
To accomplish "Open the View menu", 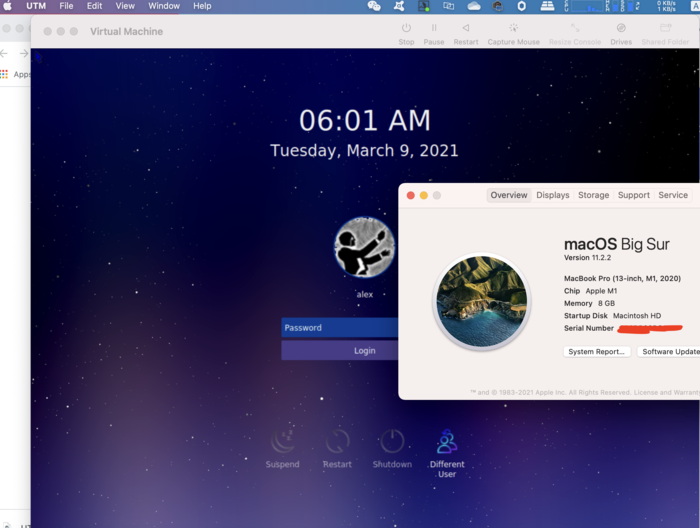I will click(x=125, y=6).
